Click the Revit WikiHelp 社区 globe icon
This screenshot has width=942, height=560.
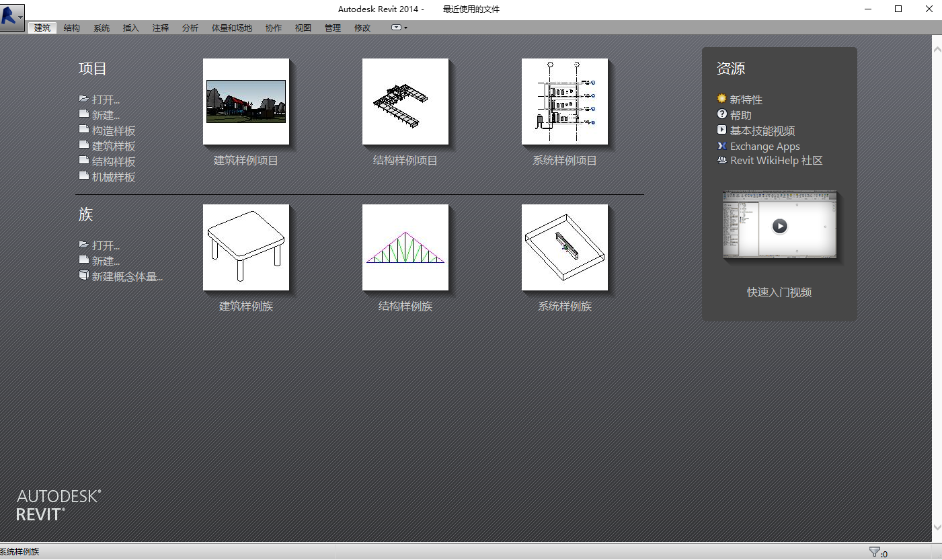(721, 160)
